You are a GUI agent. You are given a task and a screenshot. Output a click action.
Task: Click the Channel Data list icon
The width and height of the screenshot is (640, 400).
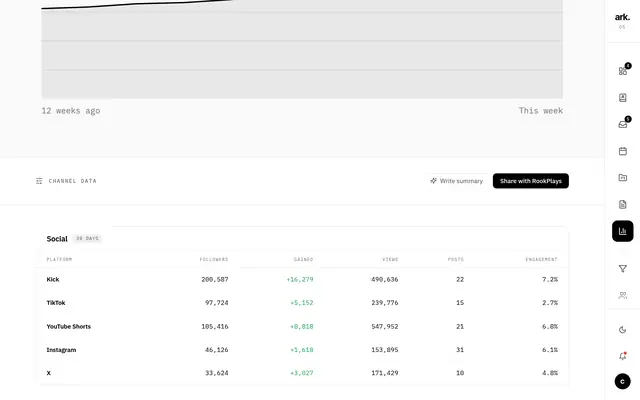[39, 181]
